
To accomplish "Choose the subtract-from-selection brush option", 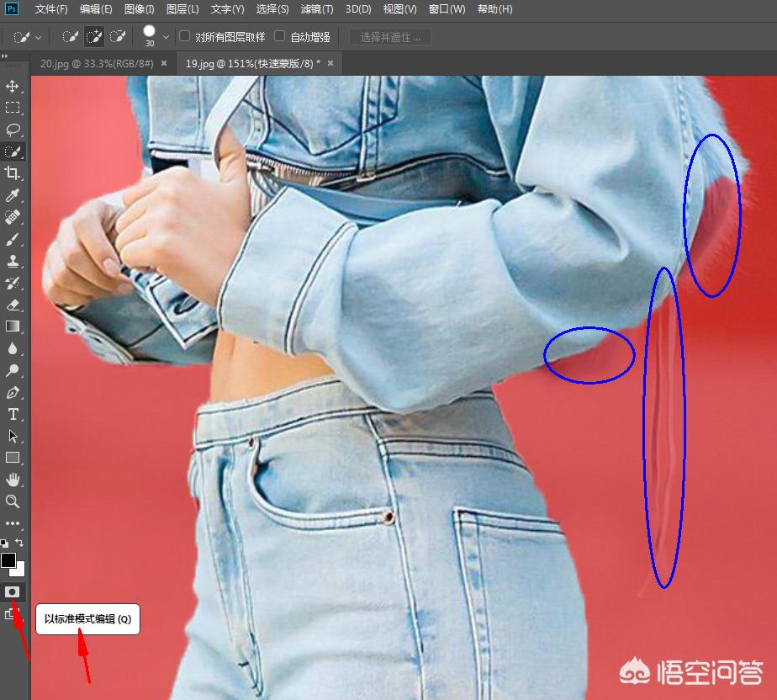I will [x=119, y=36].
